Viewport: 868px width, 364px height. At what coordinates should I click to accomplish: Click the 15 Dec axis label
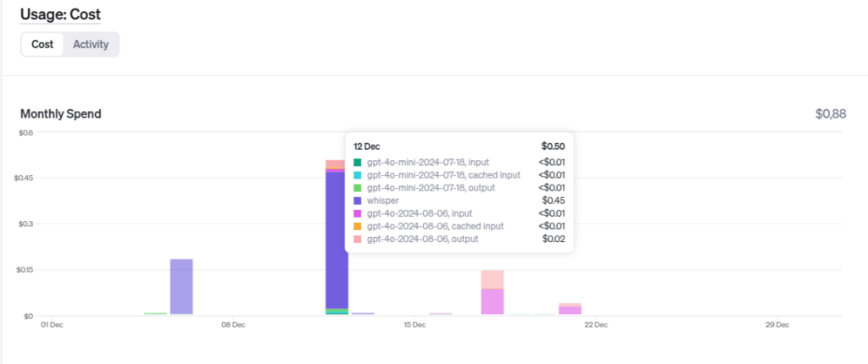click(x=415, y=325)
